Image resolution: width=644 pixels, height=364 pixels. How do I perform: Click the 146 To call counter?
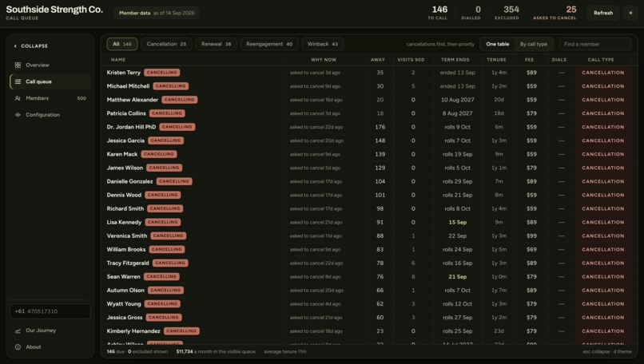click(437, 13)
